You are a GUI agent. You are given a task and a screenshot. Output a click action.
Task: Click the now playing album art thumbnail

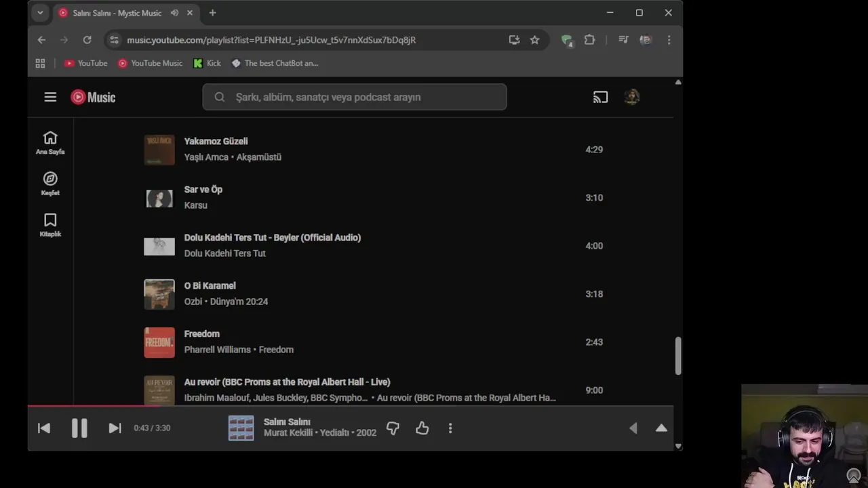pyautogui.click(x=241, y=428)
